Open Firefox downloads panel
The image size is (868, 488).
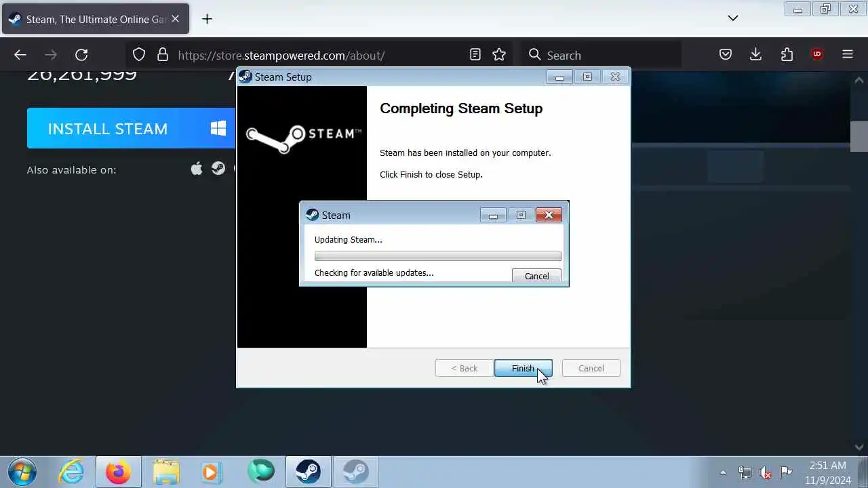(x=756, y=55)
